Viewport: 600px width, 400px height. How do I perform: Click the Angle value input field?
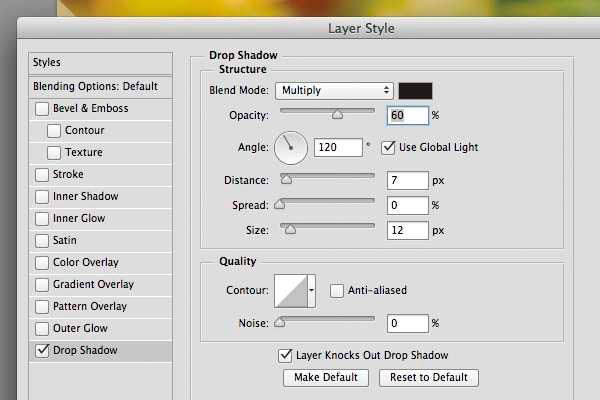click(338, 147)
